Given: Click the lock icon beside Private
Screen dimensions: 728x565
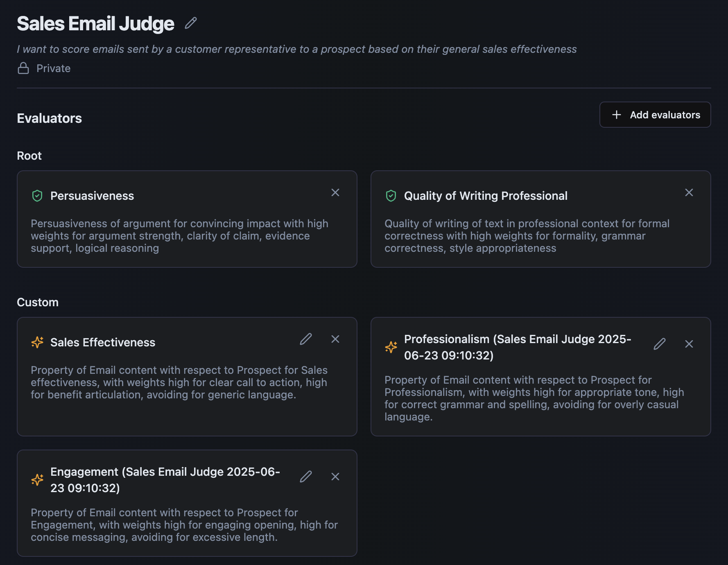Looking at the screenshot, I should click(x=23, y=68).
